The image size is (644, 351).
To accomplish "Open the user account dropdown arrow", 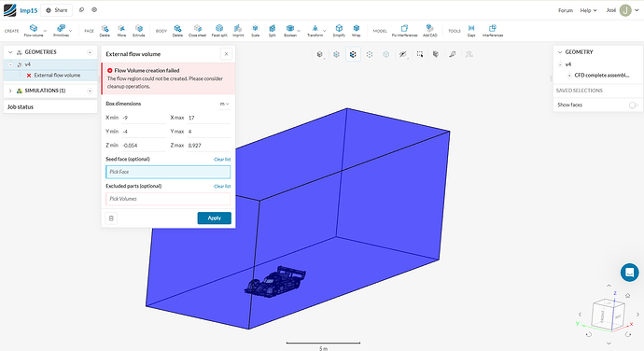I will point(637,10).
